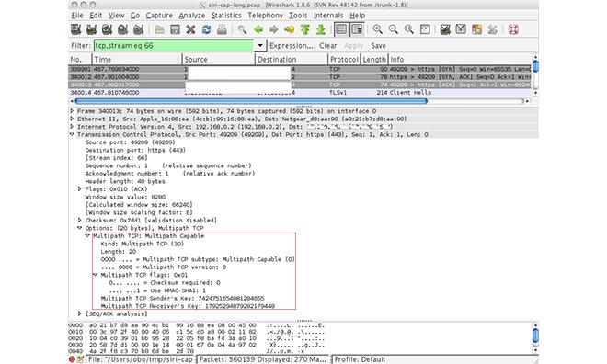This screenshot has height=364, width=607.
Task: Open the Capture menu
Action: pos(159,16)
